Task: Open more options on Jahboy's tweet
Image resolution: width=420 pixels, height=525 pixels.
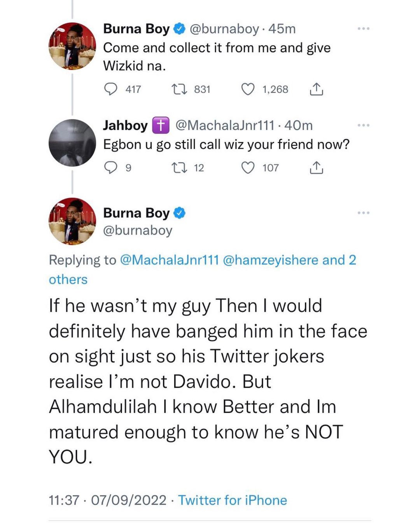Action: click(x=363, y=125)
